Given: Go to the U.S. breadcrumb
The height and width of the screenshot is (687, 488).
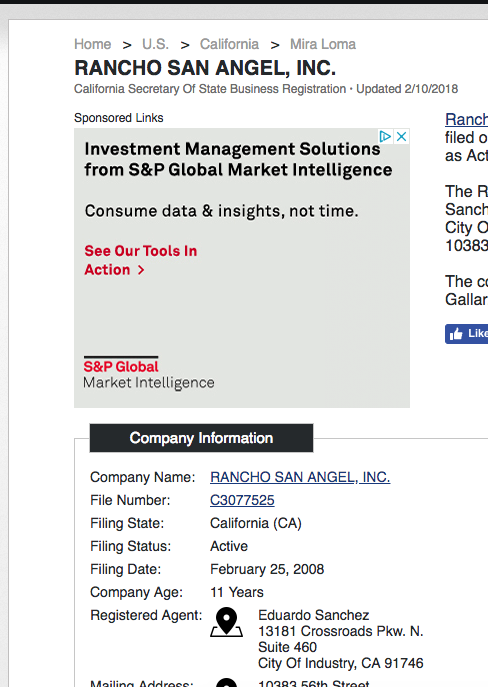Looking at the screenshot, I should point(155,44).
